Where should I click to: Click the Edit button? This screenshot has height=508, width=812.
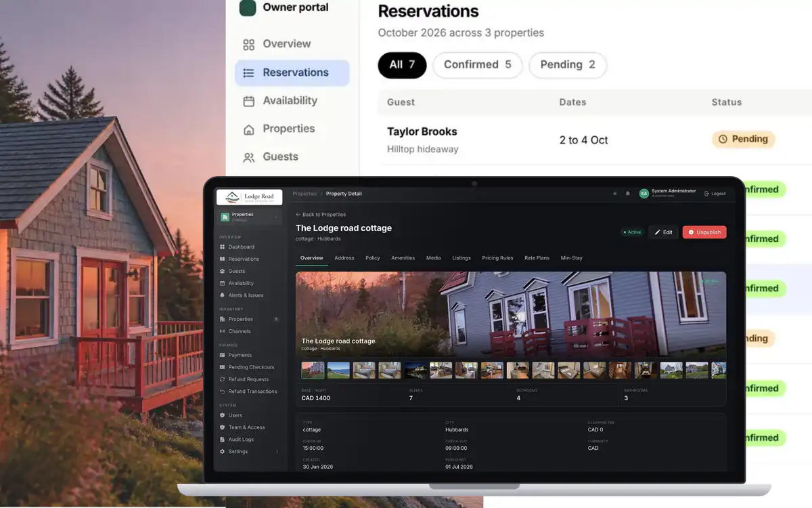tap(663, 232)
